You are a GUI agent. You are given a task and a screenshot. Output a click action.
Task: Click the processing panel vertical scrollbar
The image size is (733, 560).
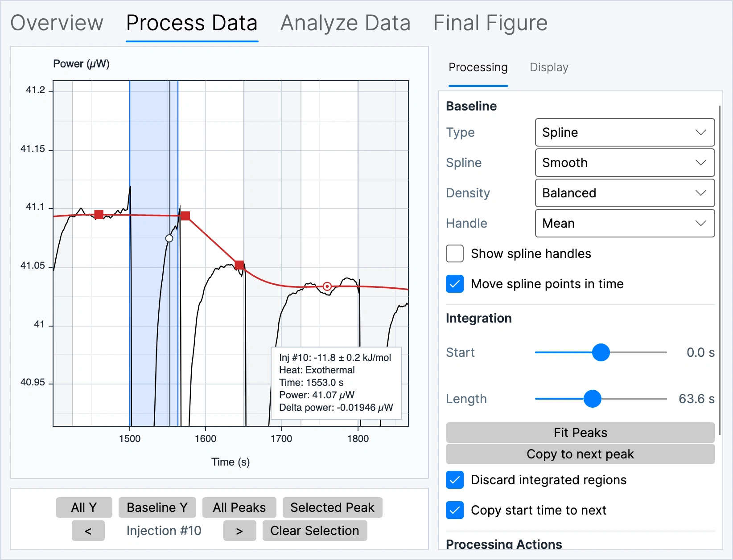click(719, 270)
